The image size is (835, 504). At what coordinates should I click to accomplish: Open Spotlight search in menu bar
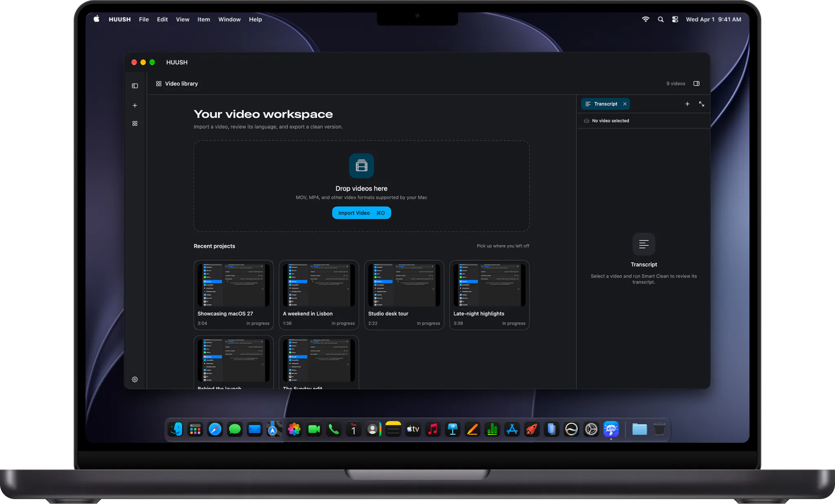[x=660, y=20]
